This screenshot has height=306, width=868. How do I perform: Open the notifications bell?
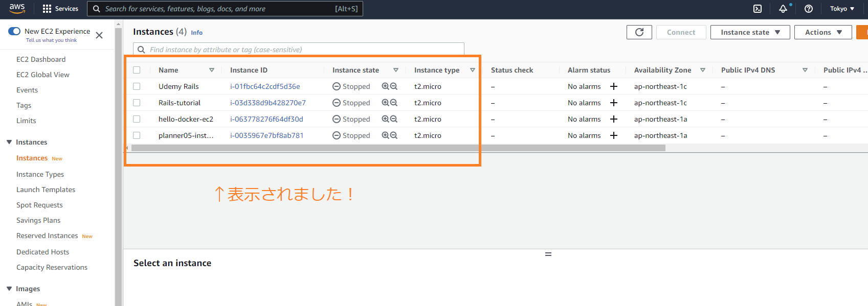(783, 9)
